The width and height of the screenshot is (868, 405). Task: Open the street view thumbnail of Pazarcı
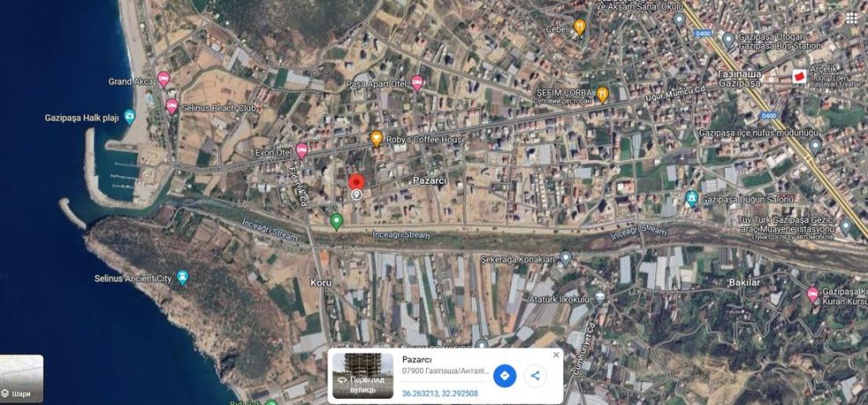coord(363,376)
